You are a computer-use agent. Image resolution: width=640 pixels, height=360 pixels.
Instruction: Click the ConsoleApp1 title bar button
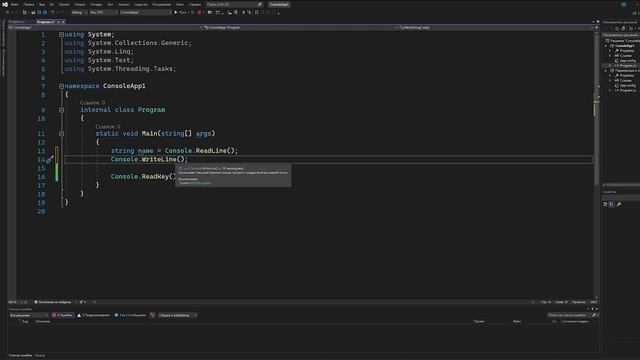[x=279, y=4]
